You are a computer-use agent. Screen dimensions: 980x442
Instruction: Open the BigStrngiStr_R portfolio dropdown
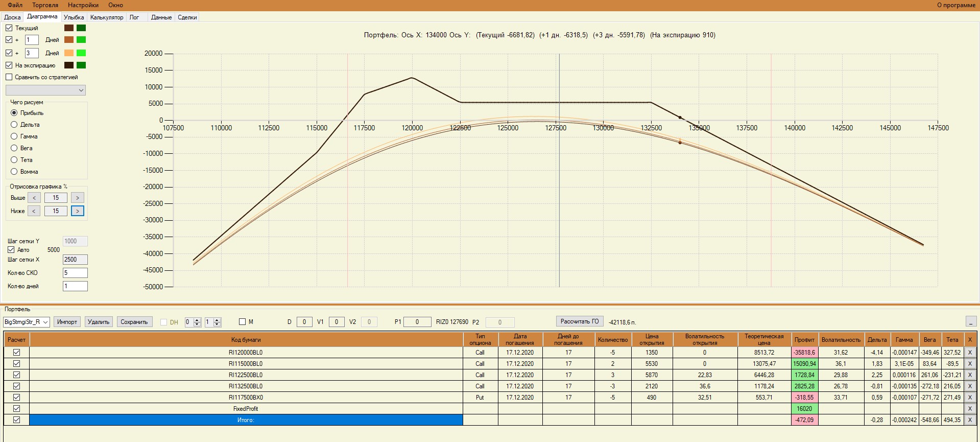pos(26,322)
